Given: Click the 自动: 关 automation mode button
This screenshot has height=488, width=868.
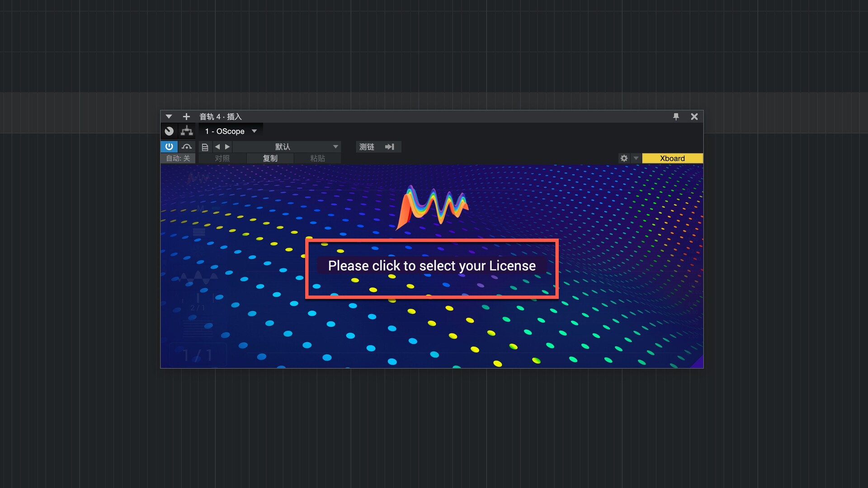Looking at the screenshot, I should [178, 158].
